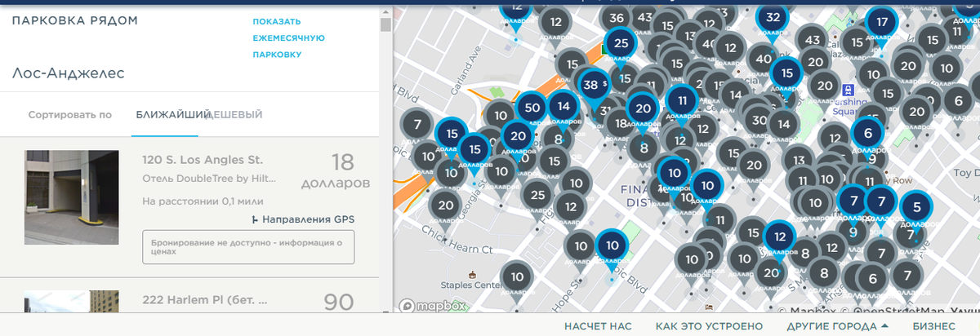Open the 222 Harlem Pl listing title

tap(204, 301)
